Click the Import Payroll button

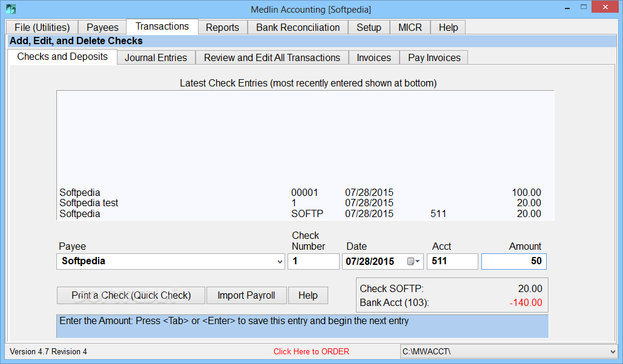[246, 295]
